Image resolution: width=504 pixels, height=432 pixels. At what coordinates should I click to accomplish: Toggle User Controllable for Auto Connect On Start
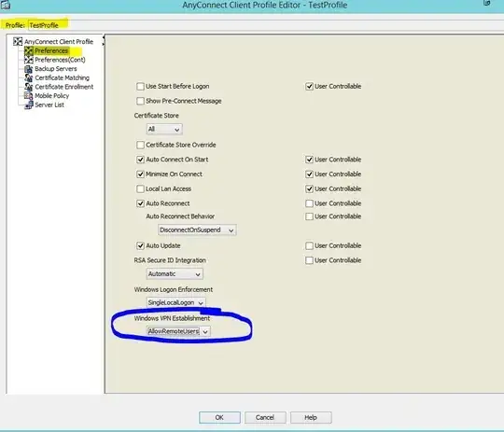coord(309,160)
